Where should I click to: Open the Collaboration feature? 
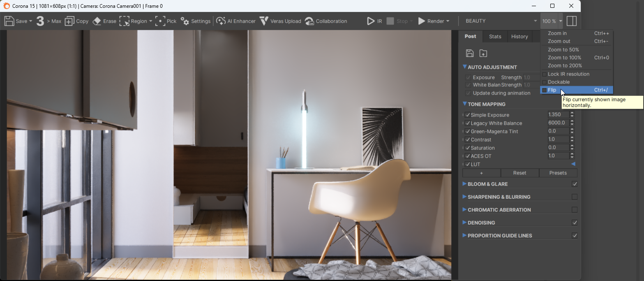[x=326, y=21]
